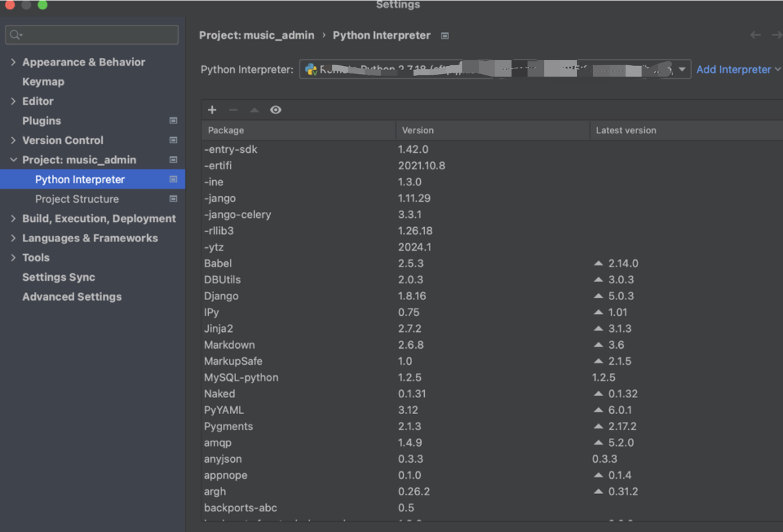Click the upgrade package arrow icon

(x=254, y=110)
